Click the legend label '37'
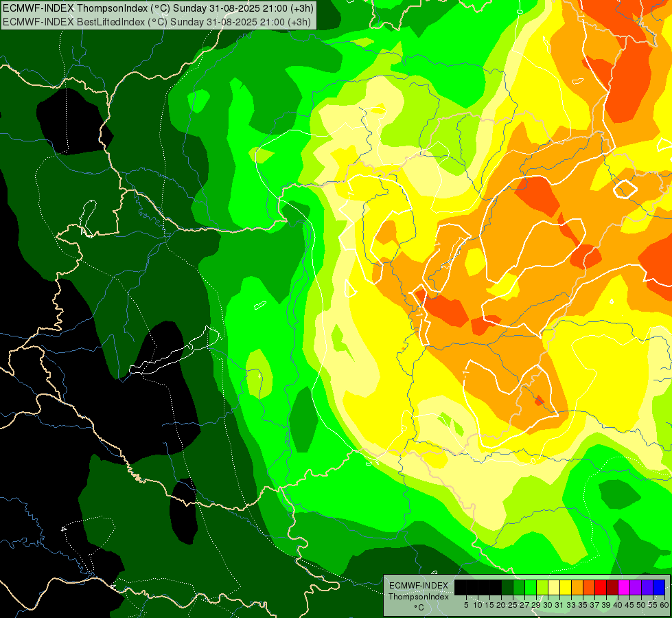This screenshot has height=618, width=672. [595, 605]
